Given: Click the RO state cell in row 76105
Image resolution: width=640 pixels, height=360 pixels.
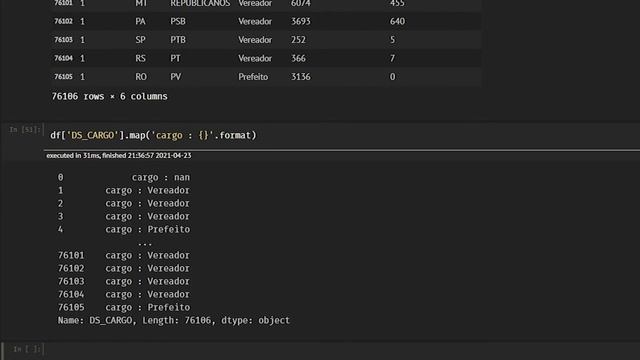Looking at the screenshot, I should pyautogui.click(x=141, y=77).
